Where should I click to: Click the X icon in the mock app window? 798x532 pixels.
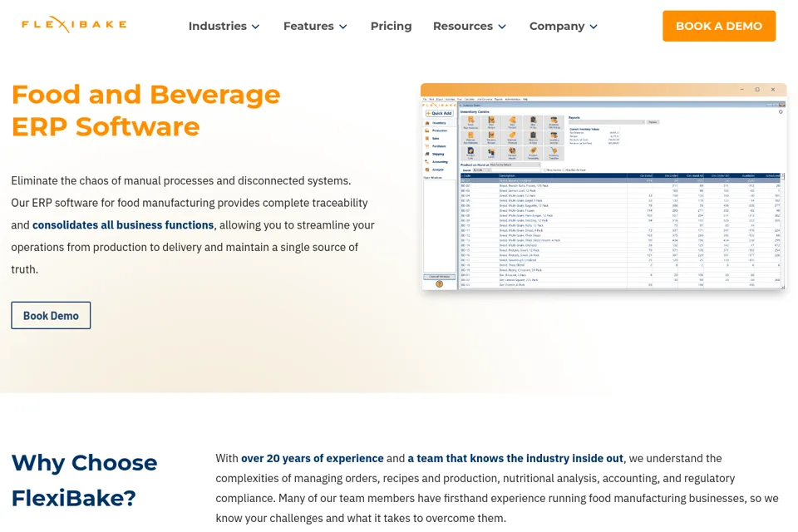[772, 90]
